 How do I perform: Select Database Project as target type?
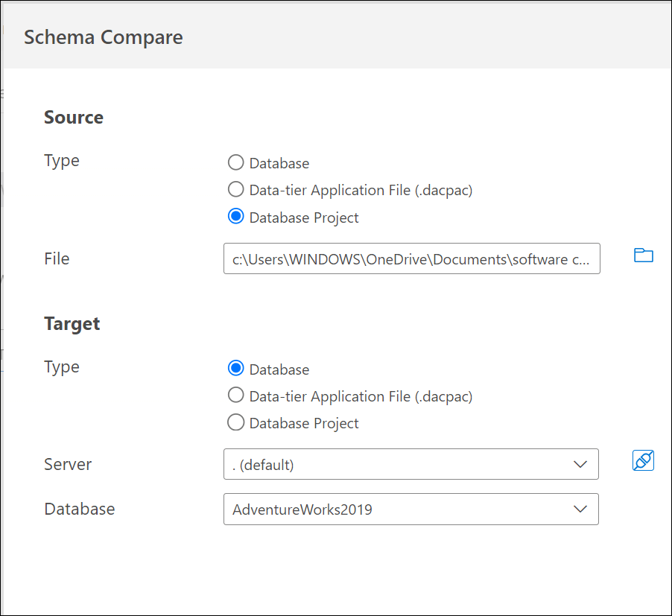(x=236, y=423)
